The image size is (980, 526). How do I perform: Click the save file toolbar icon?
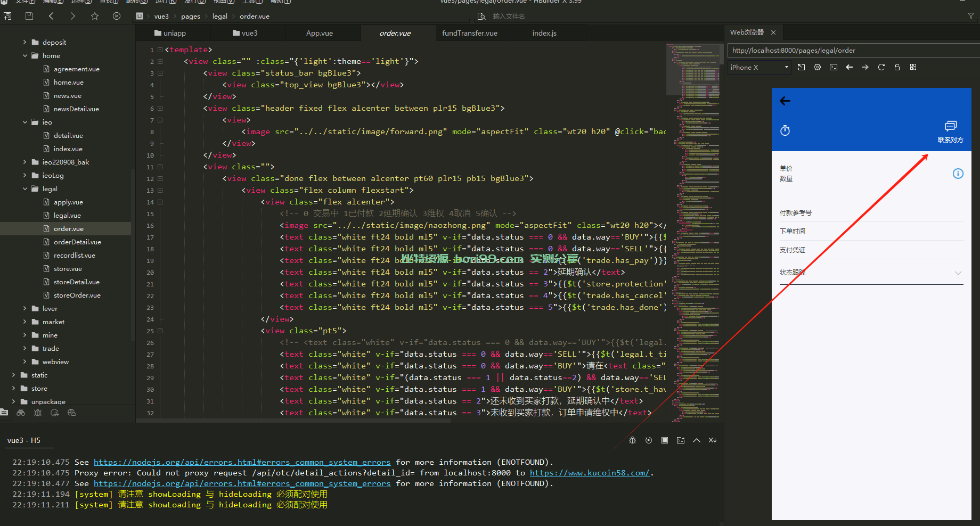point(29,16)
